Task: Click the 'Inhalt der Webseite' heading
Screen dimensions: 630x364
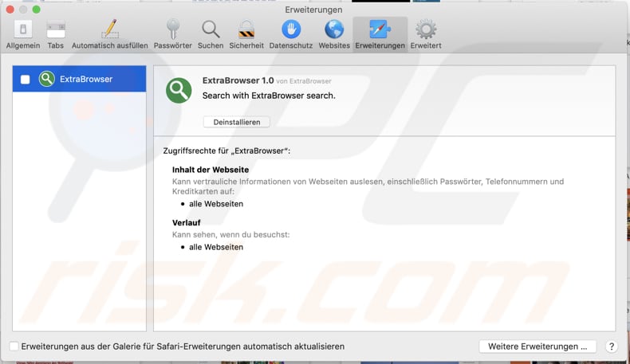Action: tap(211, 170)
